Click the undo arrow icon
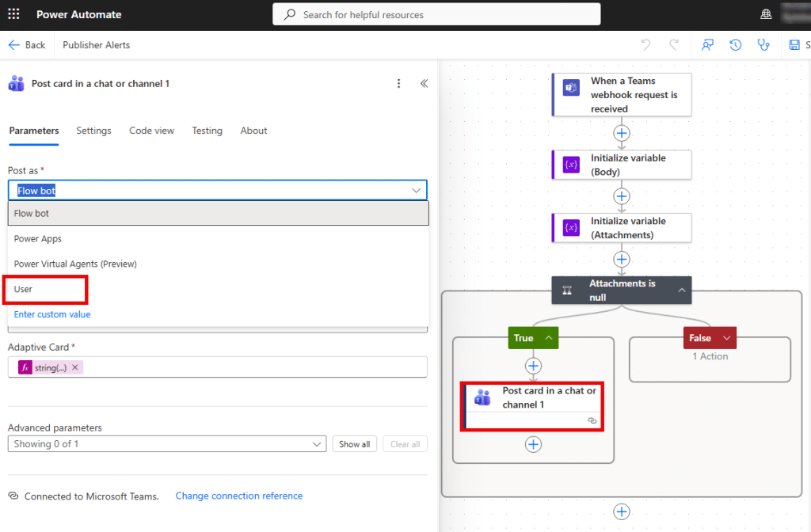The height and width of the screenshot is (532, 811). [x=646, y=45]
